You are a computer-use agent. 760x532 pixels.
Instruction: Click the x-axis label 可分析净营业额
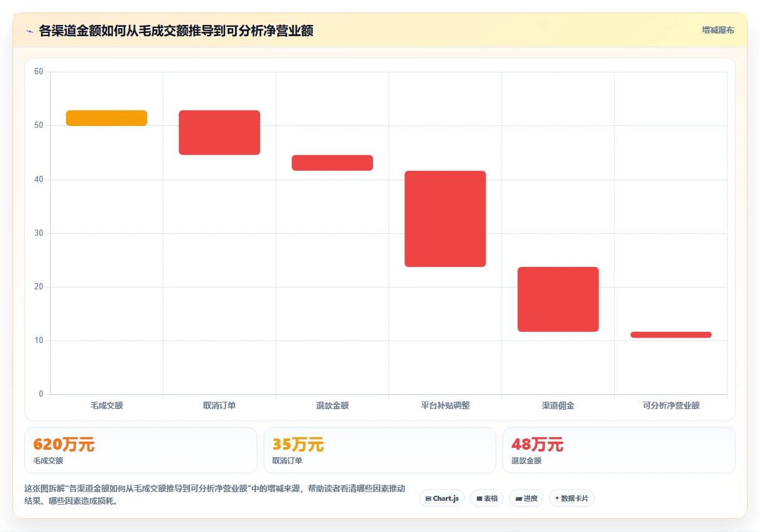pos(671,405)
